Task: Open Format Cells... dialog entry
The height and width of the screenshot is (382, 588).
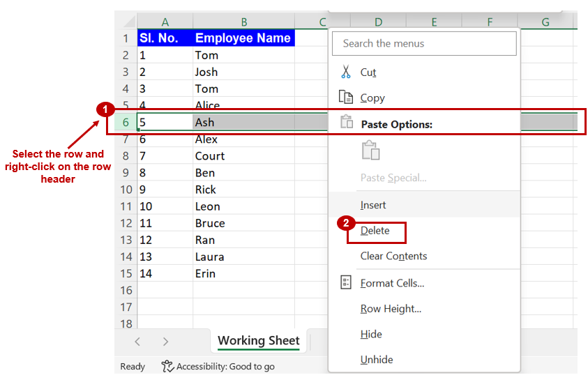Action: click(x=424, y=282)
